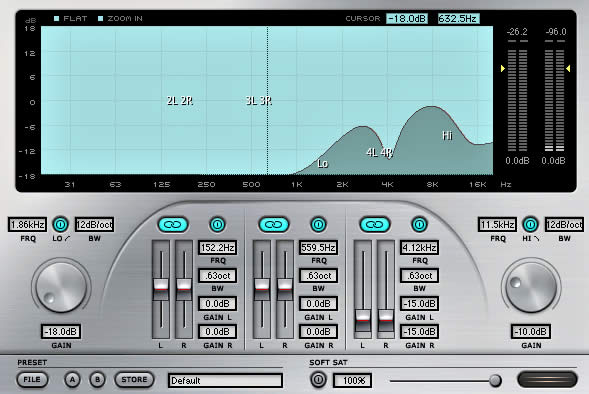Toggle power for 559.5Hz band
589x394 pixels.
coord(318,225)
